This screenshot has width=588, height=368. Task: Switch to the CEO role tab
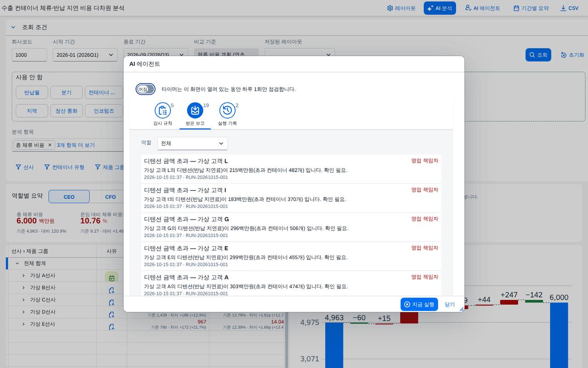[69, 197]
